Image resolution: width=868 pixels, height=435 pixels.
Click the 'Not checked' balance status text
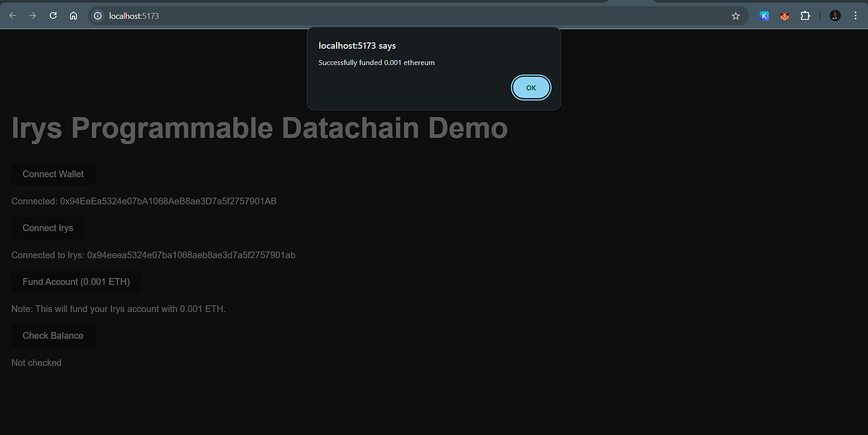[36, 362]
